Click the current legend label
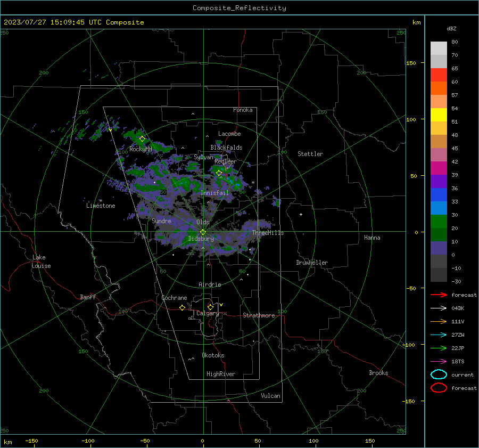 (x=463, y=374)
